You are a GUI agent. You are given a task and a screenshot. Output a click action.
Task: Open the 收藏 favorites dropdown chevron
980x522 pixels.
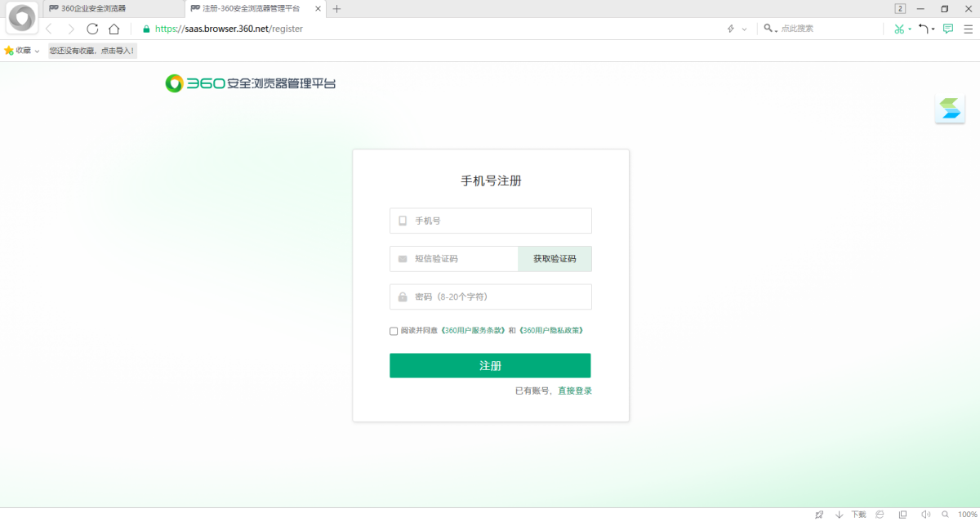click(35, 50)
